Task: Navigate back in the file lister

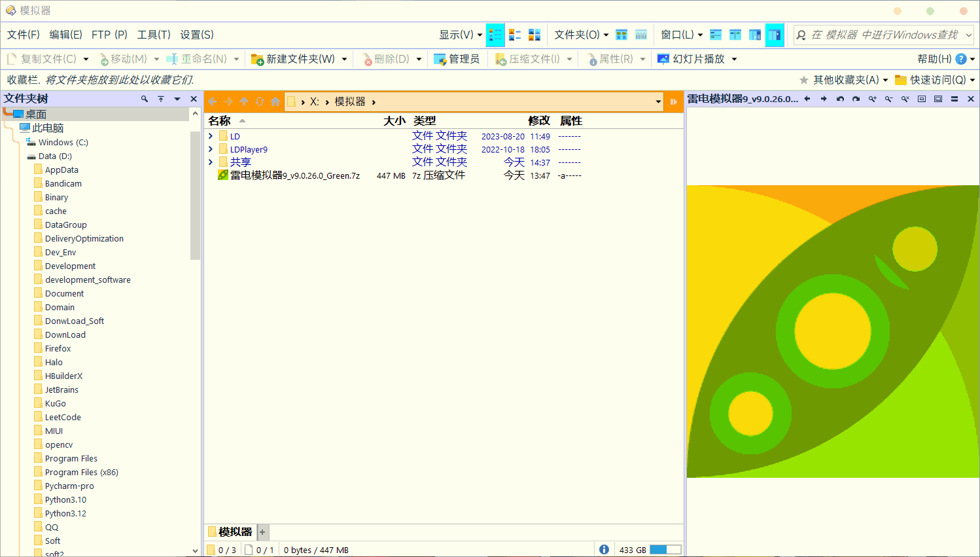Action: tap(213, 101)
